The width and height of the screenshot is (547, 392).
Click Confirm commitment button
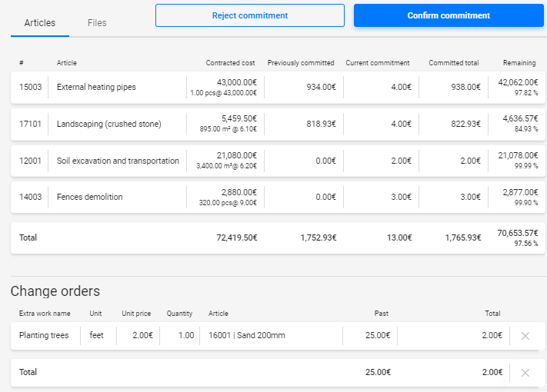tap(449, 15)
